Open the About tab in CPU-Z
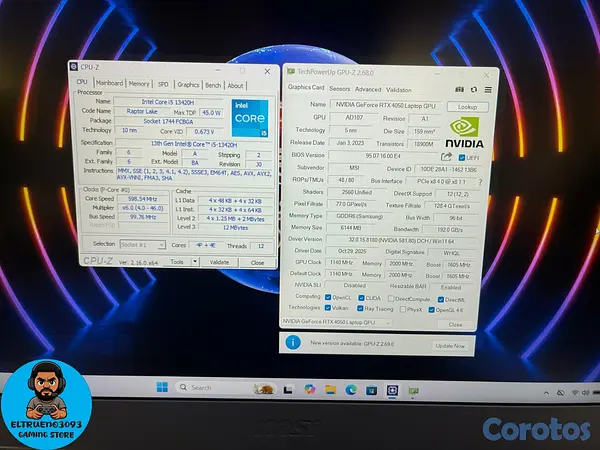Viewport: 600px width, 450px height. coord(235,86)
